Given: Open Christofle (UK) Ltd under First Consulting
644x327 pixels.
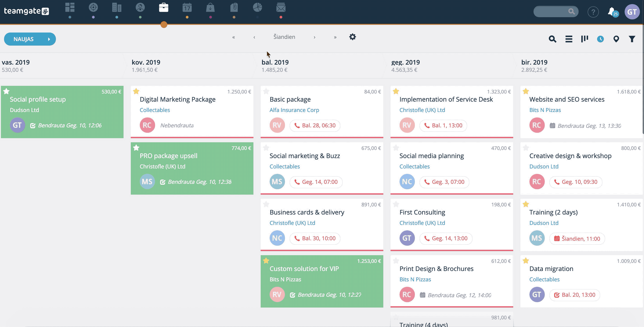Looking at the screenshot, I should click(422, 223).
